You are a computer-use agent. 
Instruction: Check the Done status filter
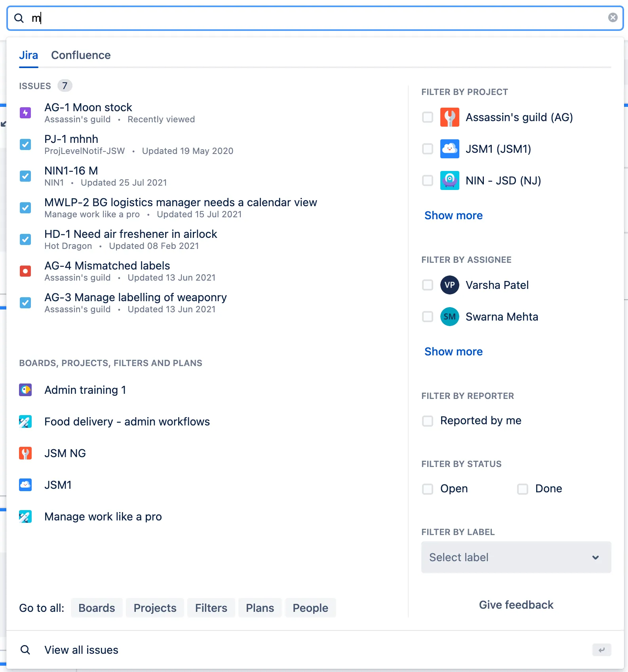coord(523,489)
